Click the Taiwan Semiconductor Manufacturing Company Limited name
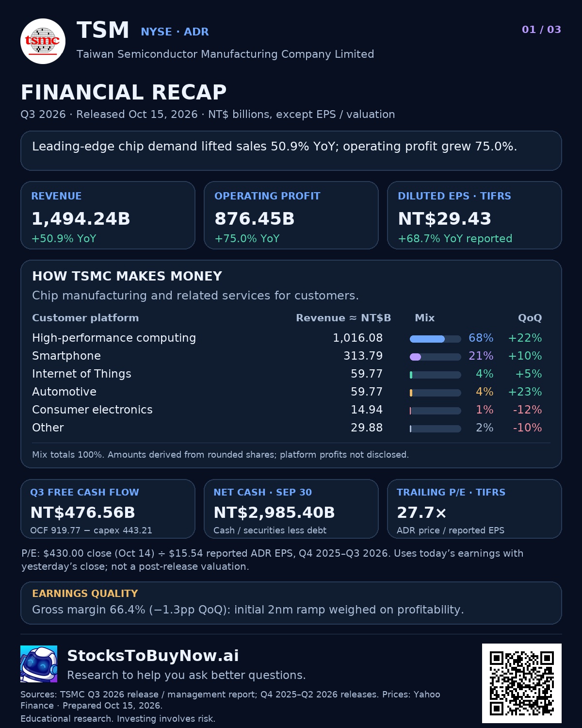 [x=225, y=54]
